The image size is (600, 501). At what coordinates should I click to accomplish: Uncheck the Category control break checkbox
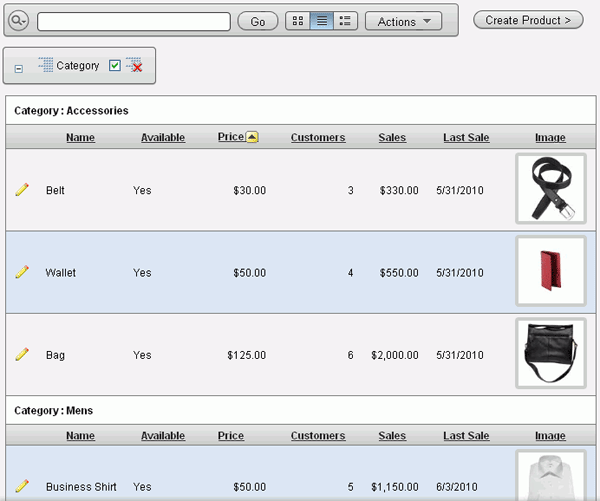click(x=115, y=65)
